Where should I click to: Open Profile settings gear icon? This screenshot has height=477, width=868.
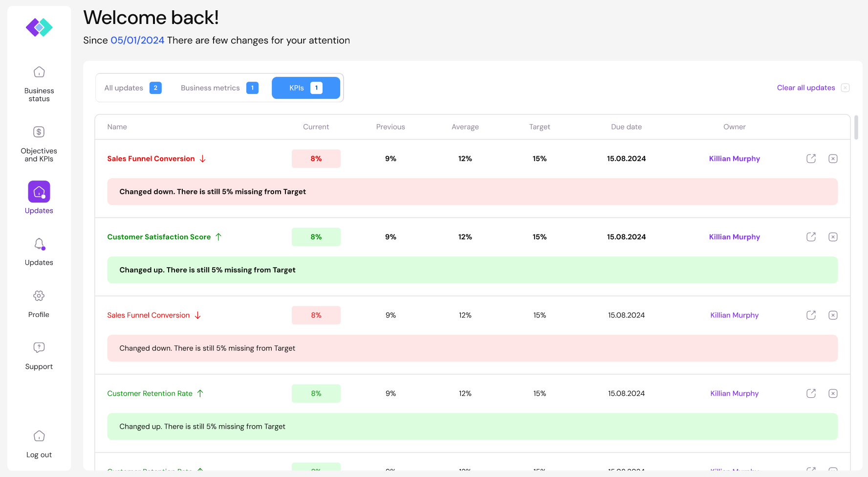pos(39,295)
